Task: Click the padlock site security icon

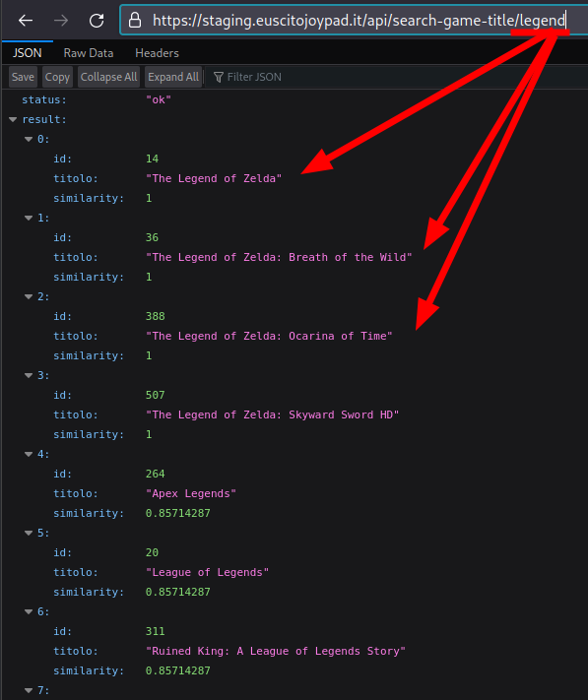Action: click(x=135, y=21)
